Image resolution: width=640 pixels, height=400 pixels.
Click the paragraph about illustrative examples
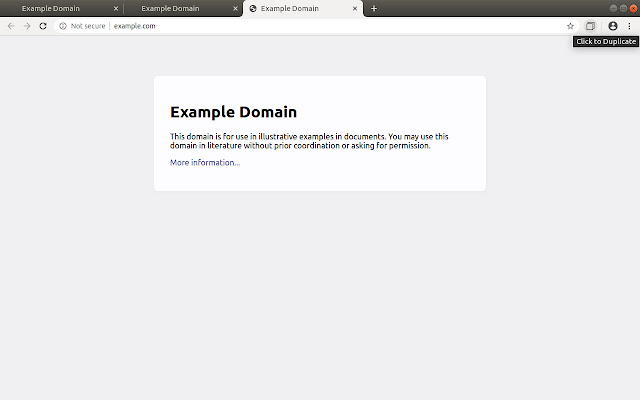pyautogui.click(x=309, y=141)
